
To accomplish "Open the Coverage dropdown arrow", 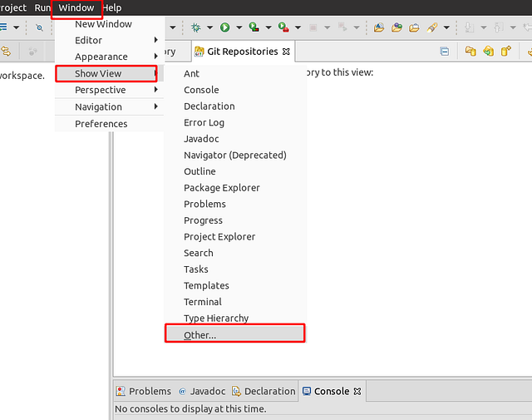I will [x=268, y=27].
